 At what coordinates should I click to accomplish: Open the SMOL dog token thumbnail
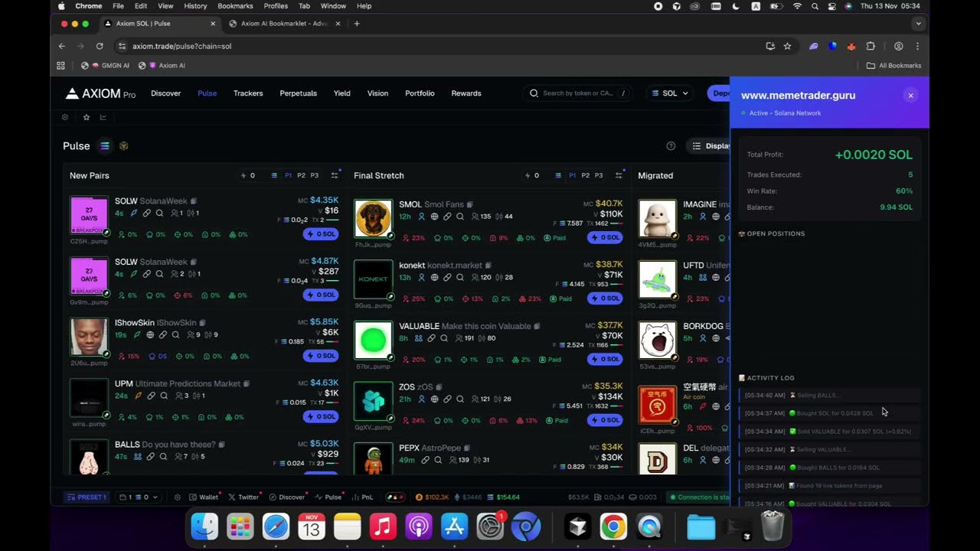tap(373, 219)
